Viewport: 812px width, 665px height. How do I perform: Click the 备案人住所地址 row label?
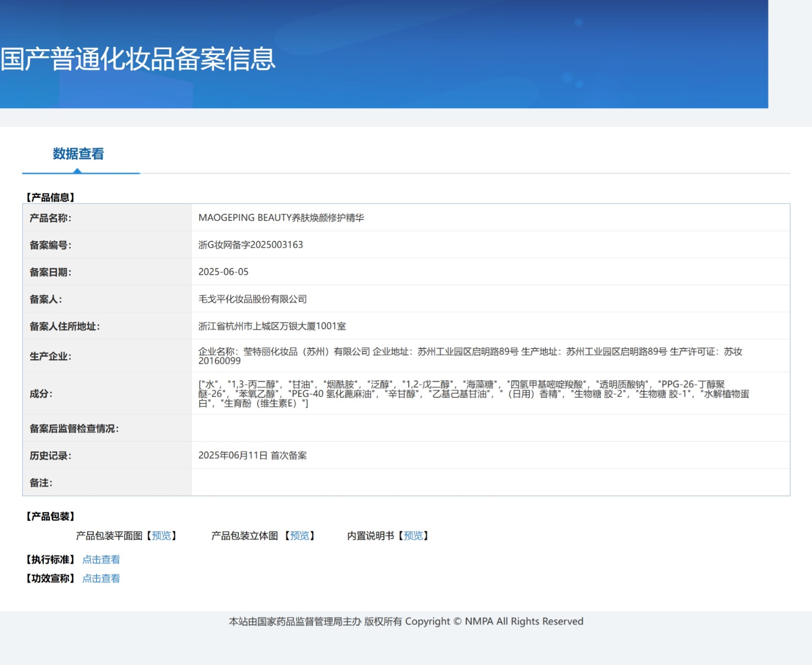pos(65,327)
